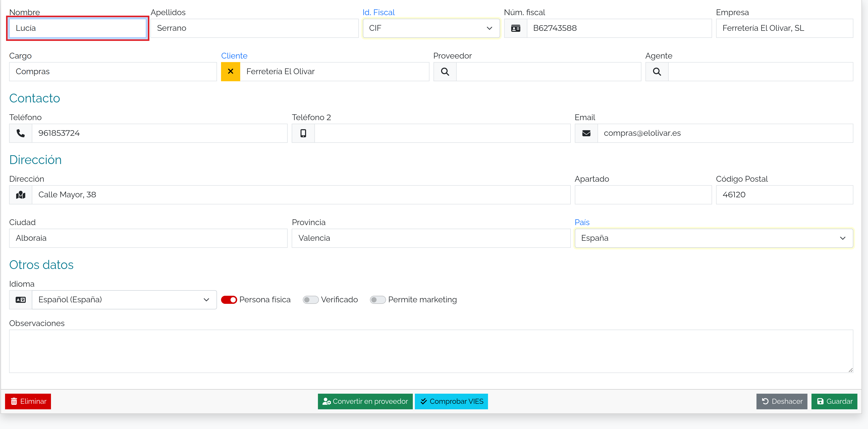
Task: Click the Código Postal field 46120
Action: [784, 195]
